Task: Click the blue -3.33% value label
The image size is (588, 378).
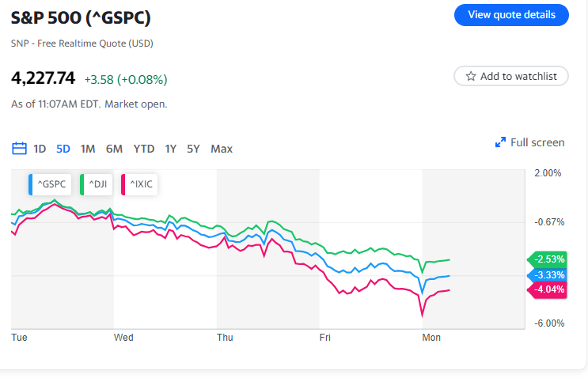Action: tap(548, 274)
